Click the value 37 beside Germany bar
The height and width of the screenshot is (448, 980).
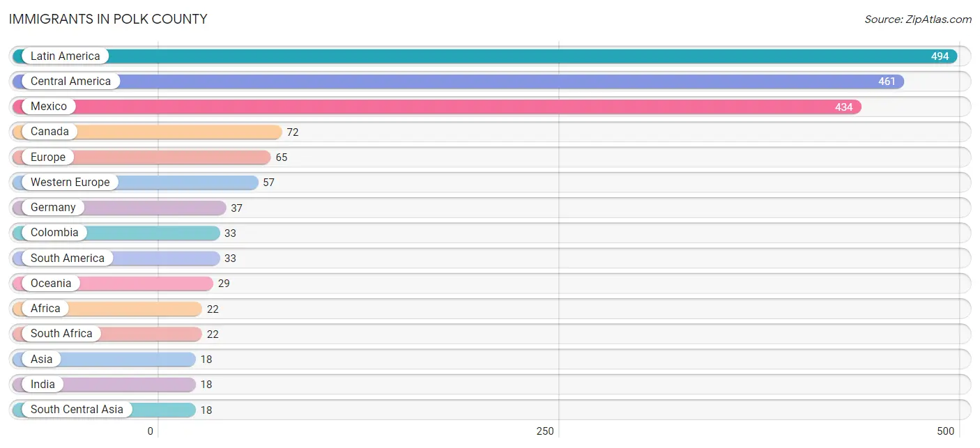click(236, 208)
